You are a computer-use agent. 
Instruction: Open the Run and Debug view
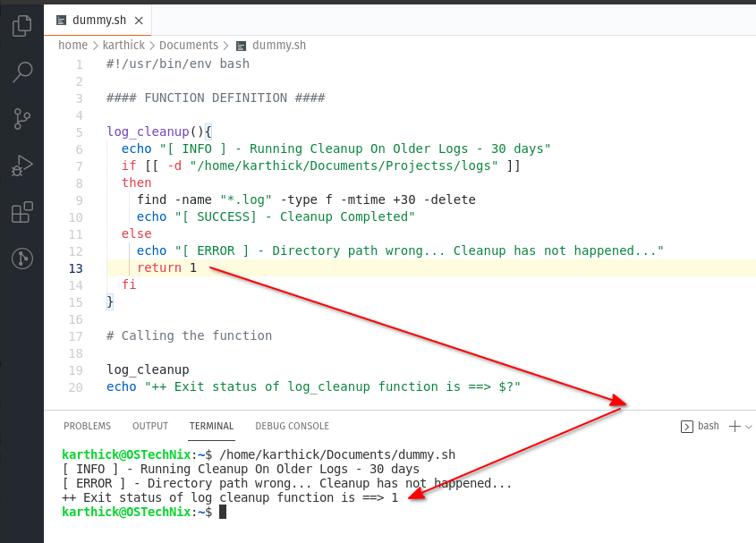point(21,165)
